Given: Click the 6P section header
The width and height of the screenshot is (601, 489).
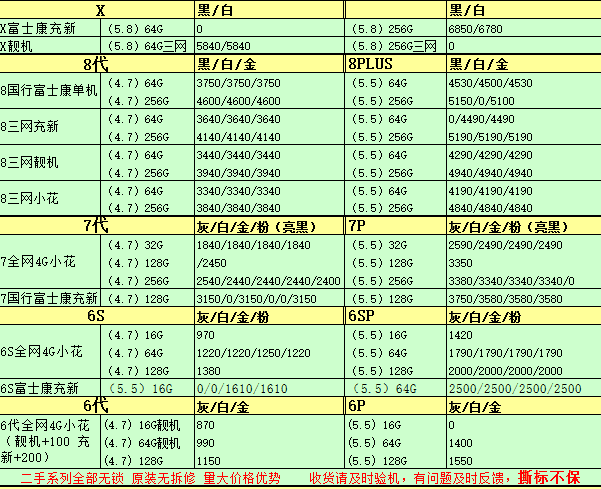Looking at the screenshot, I should pos(396,406).
